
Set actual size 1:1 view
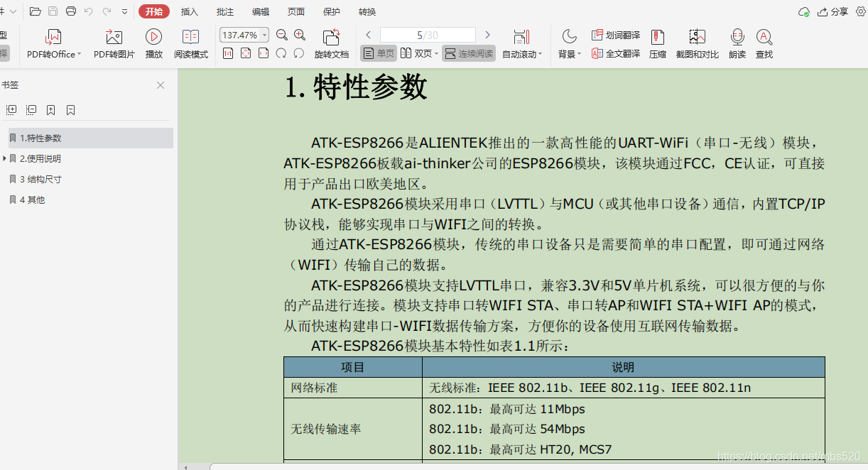coord(228,53)
